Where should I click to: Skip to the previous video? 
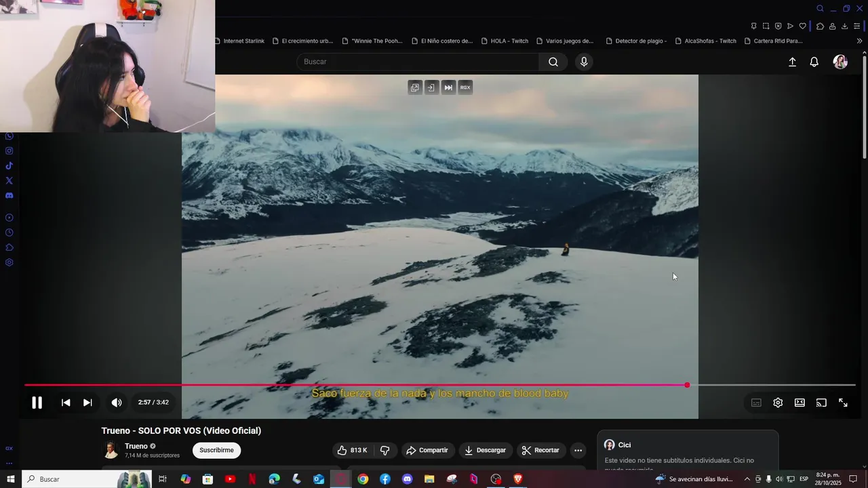pyautogui.click(x=66, y=403)
